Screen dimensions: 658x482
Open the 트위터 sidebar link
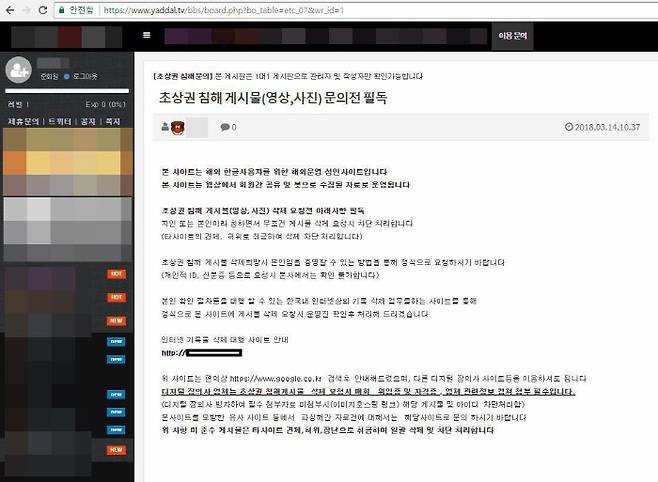pyautogui.click(x=59, y=122)
